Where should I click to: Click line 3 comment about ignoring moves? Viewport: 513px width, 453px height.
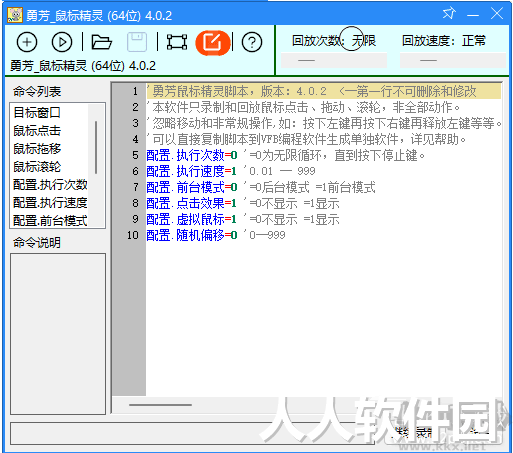click(324, 123)
